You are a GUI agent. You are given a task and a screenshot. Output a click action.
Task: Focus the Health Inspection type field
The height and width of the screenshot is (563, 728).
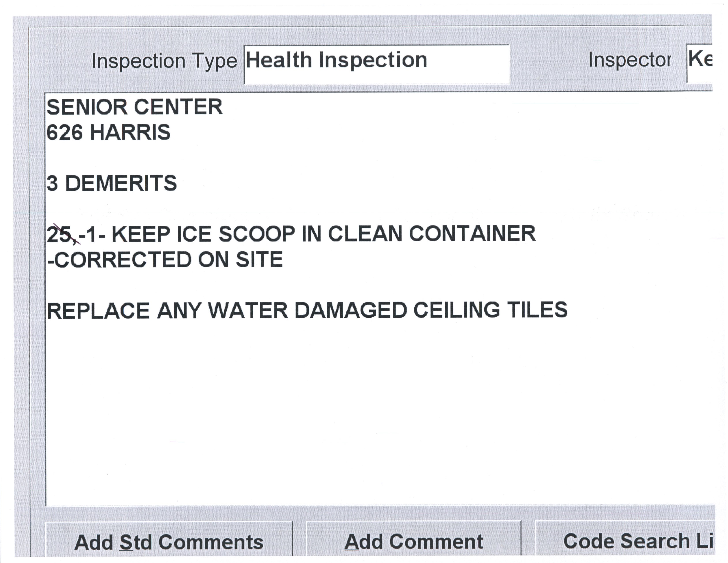(377, 64)
